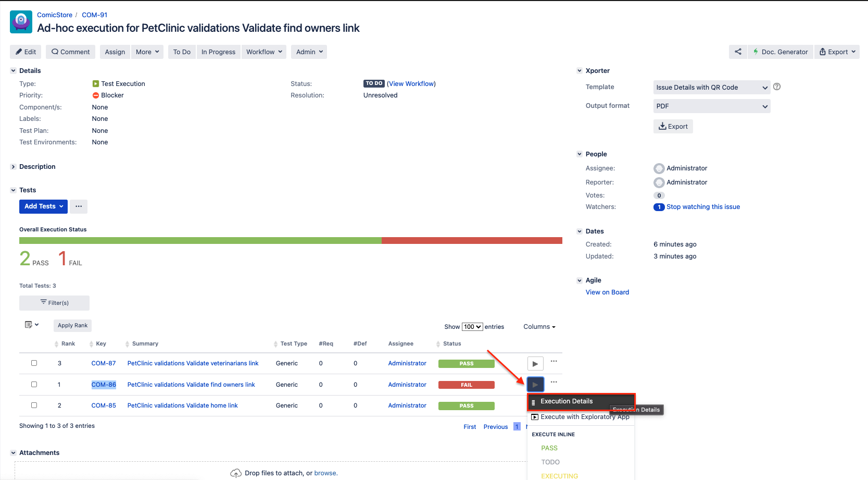Sort the table by Rank column
Viewport: 868px width, 480px height.
[65, 344]
